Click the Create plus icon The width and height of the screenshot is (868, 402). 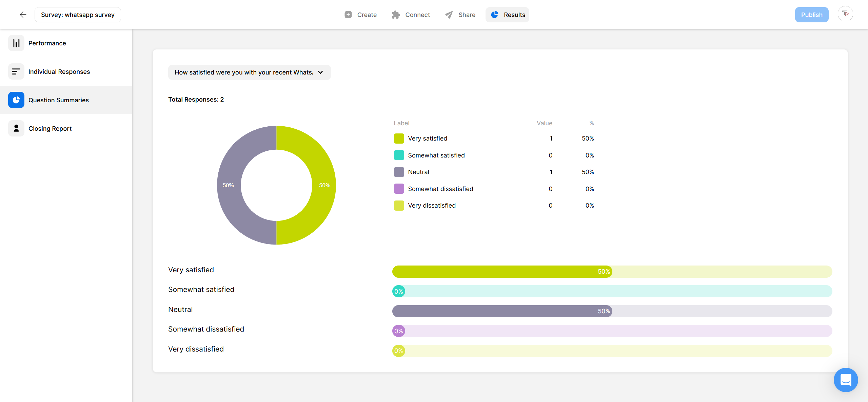(x=348, y=15)
